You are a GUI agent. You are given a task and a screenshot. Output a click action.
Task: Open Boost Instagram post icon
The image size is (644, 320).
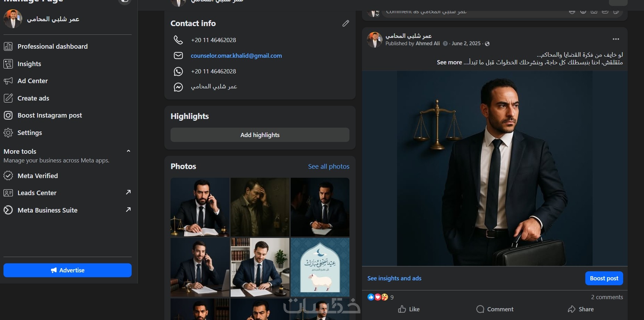[8, 115]
